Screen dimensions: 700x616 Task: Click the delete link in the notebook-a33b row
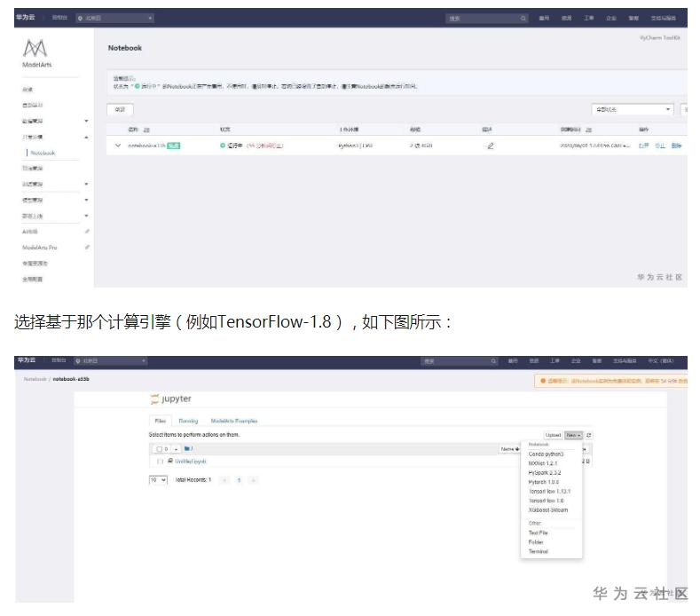click(x=676, y=146)
